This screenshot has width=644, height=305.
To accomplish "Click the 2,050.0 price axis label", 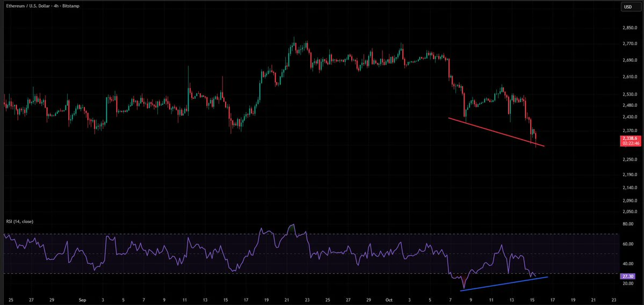I will pyautogui.click(x=629, y=212).
